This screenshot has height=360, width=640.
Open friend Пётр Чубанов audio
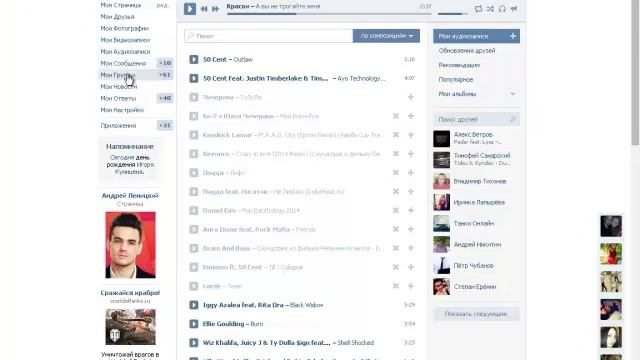pyautogui.click(x=473, y=266)
